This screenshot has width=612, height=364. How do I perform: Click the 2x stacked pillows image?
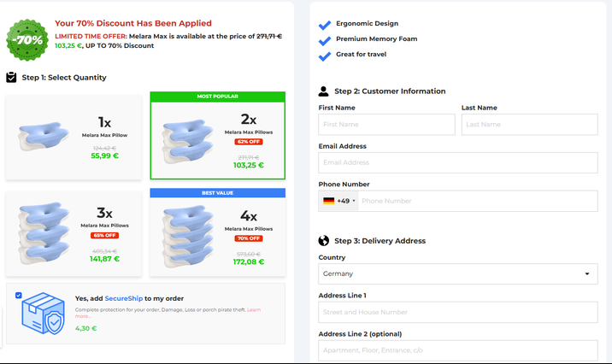pyautogui.click(x=188, y=141)
